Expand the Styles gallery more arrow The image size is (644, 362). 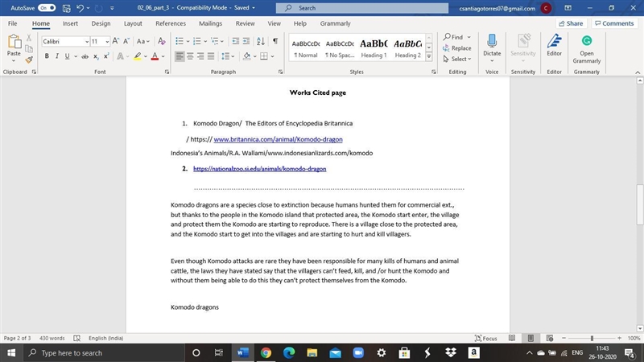(429, 56)
